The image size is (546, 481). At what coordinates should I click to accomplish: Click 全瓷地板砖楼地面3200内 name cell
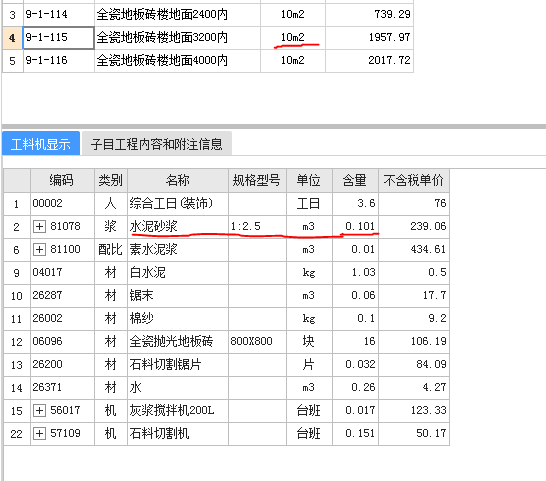point(177,38)
